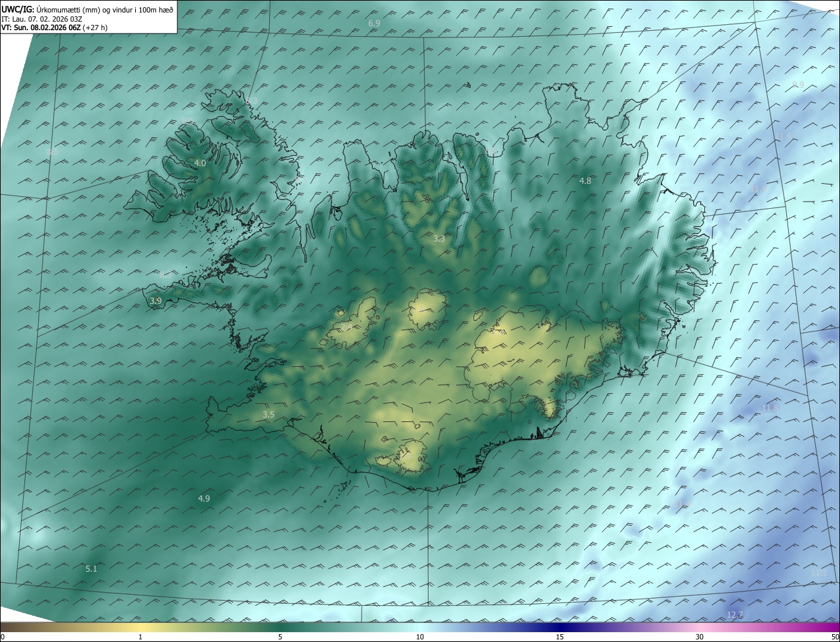Click the 0 tick on the color scale
Viewport: 840px width, 642px height.
click(2, 637)
